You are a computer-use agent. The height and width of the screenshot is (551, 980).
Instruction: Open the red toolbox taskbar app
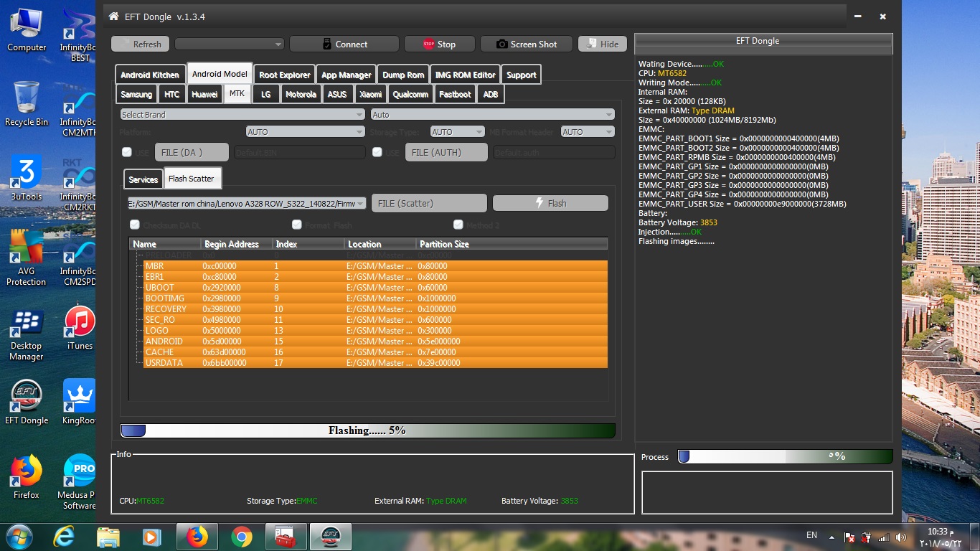point(286,536)
